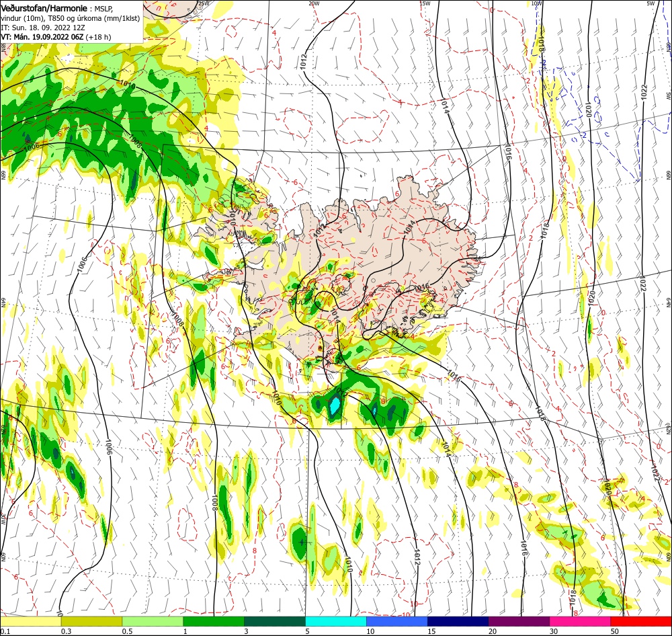Click the '50' legend scale value
The image size is (672, 636).
(x=615, y=631)
